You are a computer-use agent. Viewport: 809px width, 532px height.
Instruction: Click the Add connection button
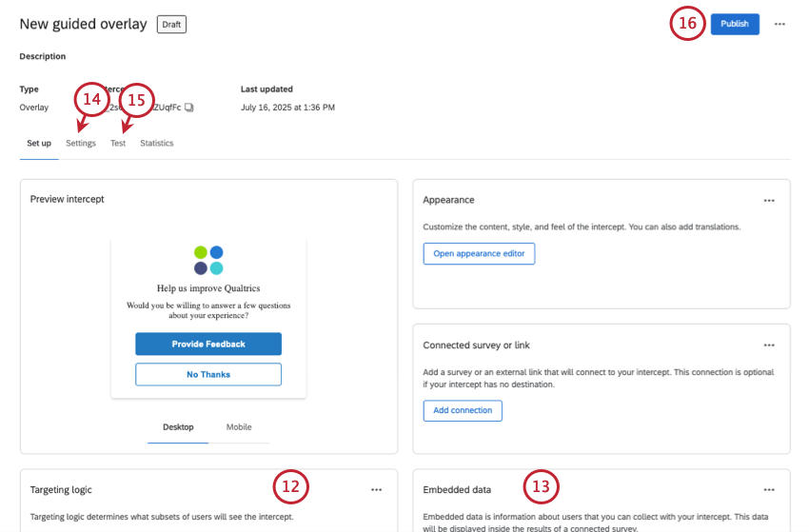tap(463, 411)
